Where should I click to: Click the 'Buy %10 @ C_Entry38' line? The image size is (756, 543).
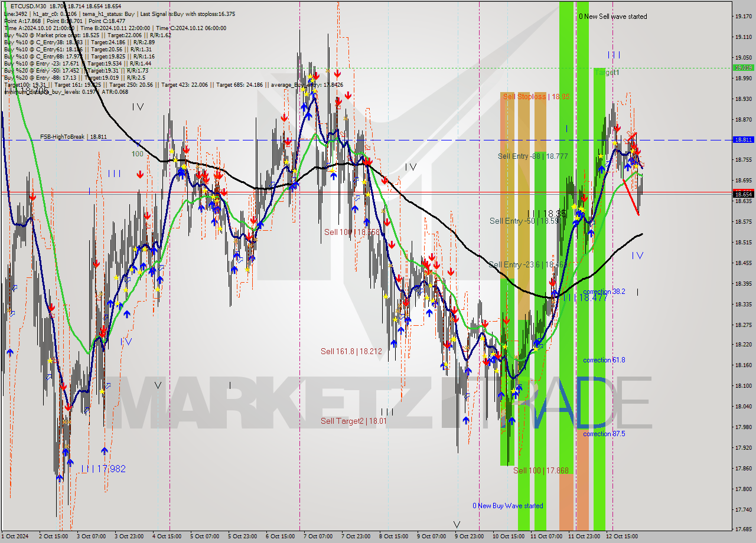point(79,42)
